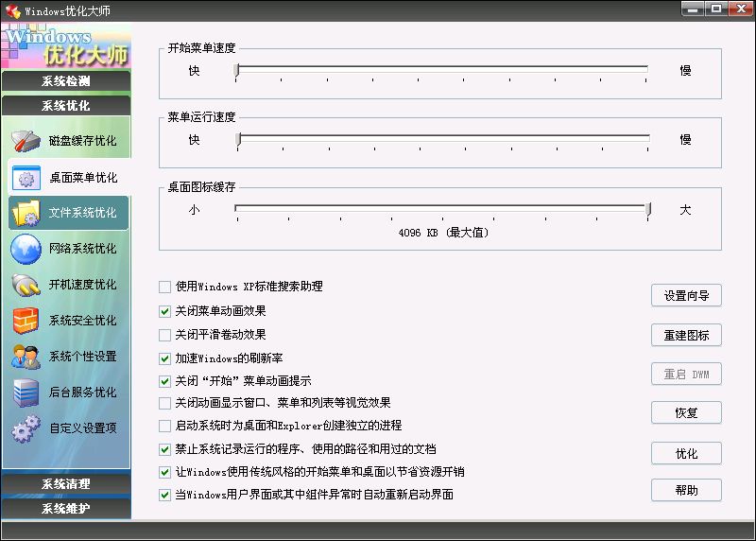
Task: Expand the 系统清理 sidebar section
Action: [66, 483]
